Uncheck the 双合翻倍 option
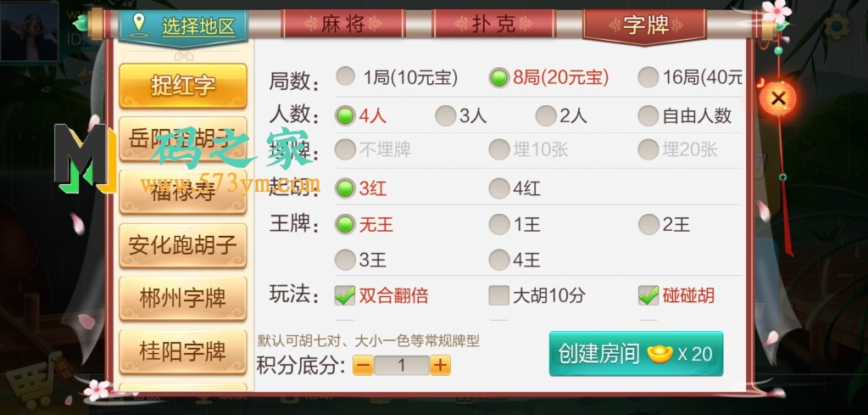 pyautogui.click(x=381, y=296)
